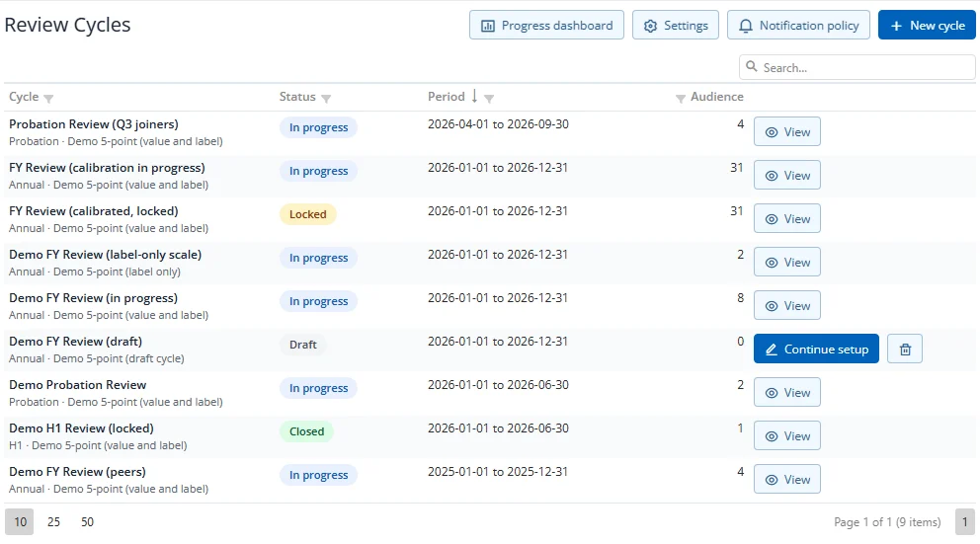Set page size to 10
Image resolution: width=980 pixels, height=544 pixels.
(20, 521)
